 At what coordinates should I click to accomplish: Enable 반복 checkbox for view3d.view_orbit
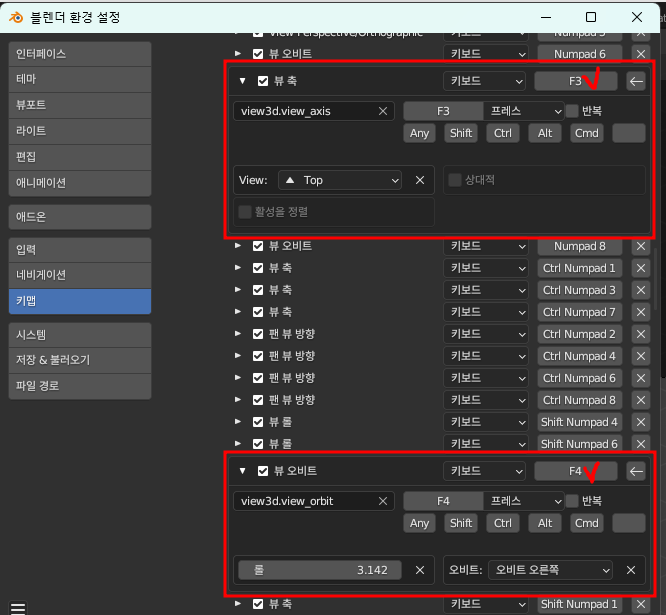click(x=572, y=501)
